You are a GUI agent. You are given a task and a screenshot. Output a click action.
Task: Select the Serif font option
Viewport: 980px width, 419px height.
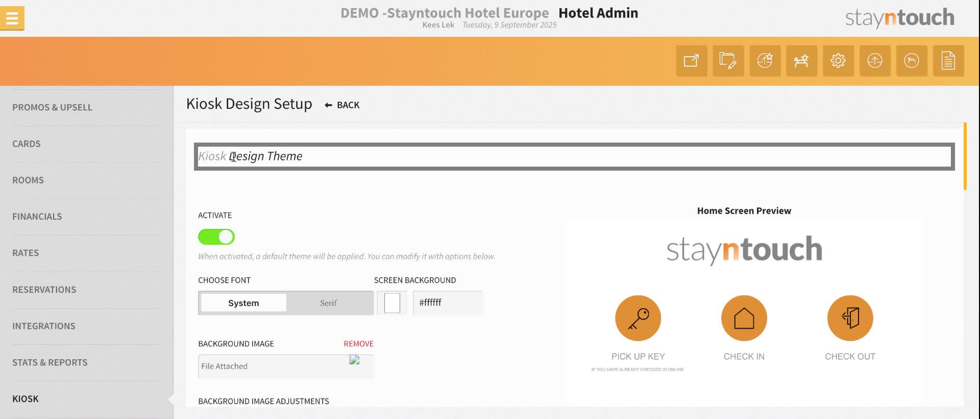(329, 303)
